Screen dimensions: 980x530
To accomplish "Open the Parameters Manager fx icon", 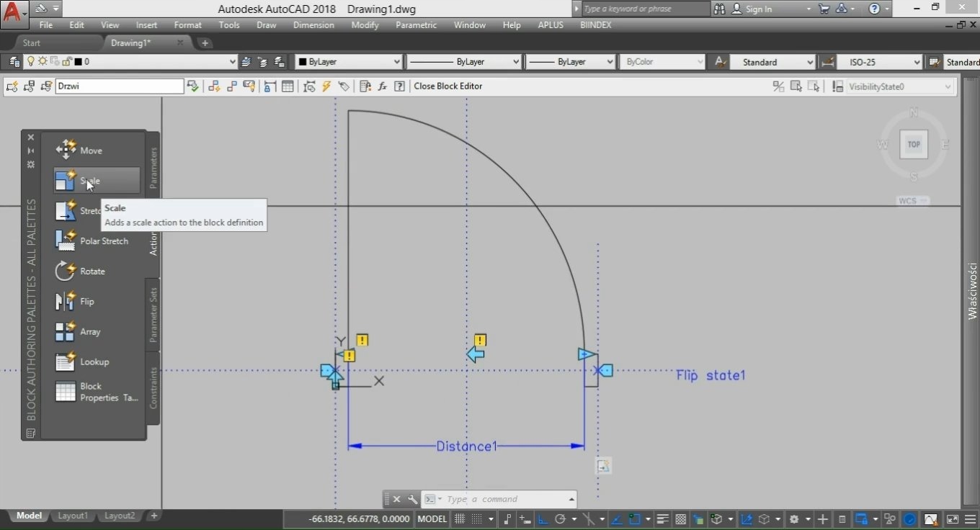I will (x=382, y=86).
